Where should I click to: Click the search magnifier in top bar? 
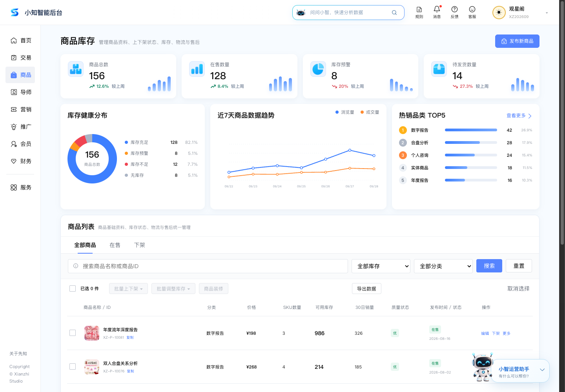(394, 13)
